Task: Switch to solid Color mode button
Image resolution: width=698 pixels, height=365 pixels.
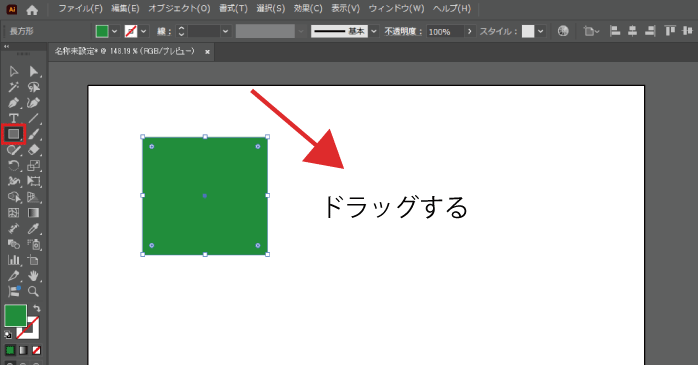Action: pos(10,350)
